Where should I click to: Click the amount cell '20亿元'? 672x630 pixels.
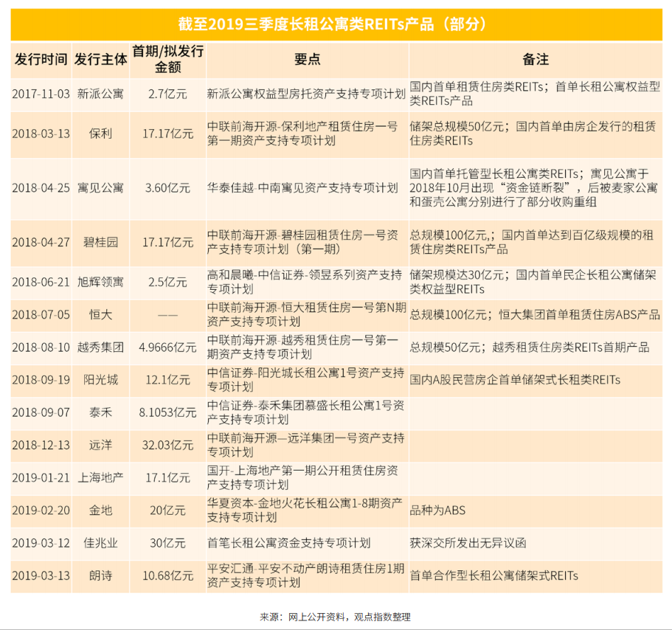(167, 510)
